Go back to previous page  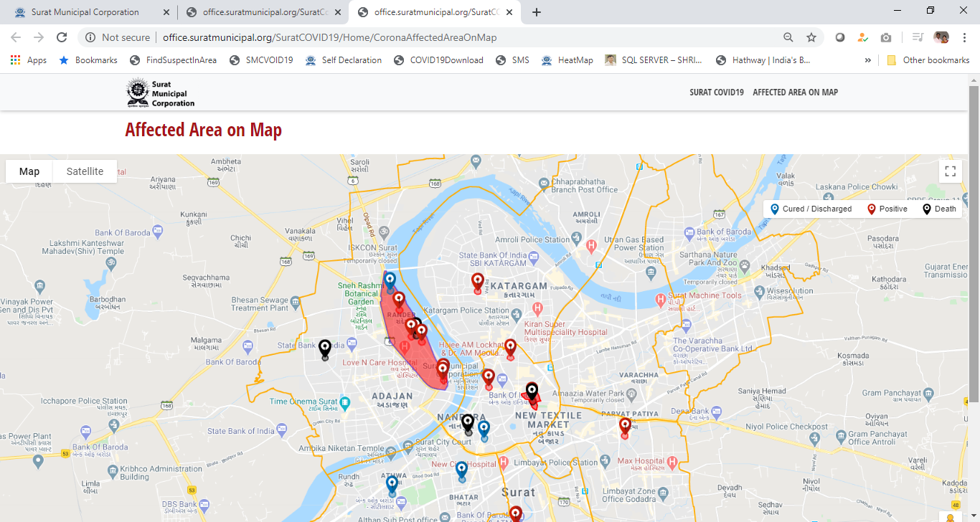click(16, 37)
